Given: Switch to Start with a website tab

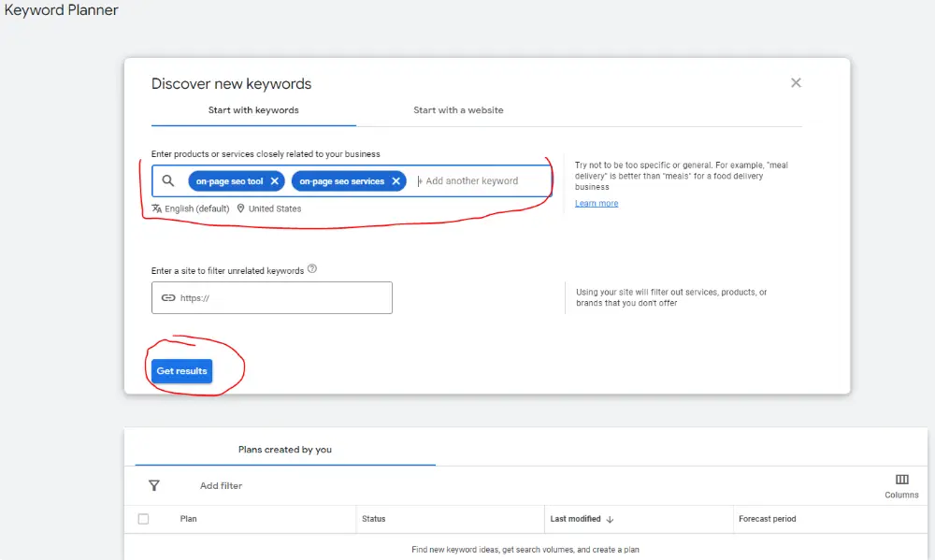Looking at the screenshot, I should [x=458, y=110].
